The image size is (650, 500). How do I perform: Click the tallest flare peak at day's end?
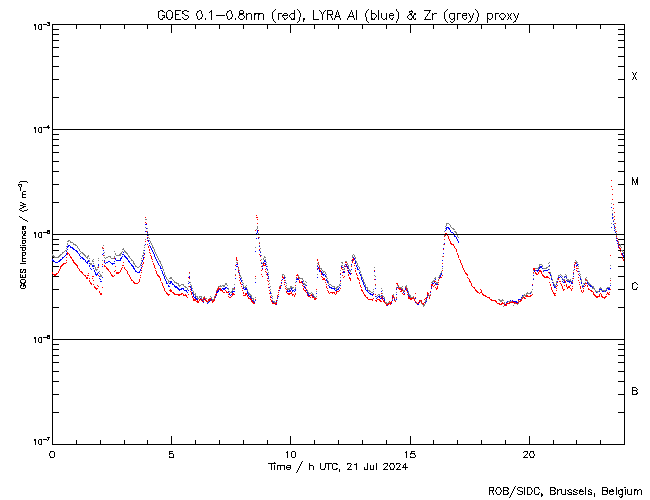(x=611, y=181)
